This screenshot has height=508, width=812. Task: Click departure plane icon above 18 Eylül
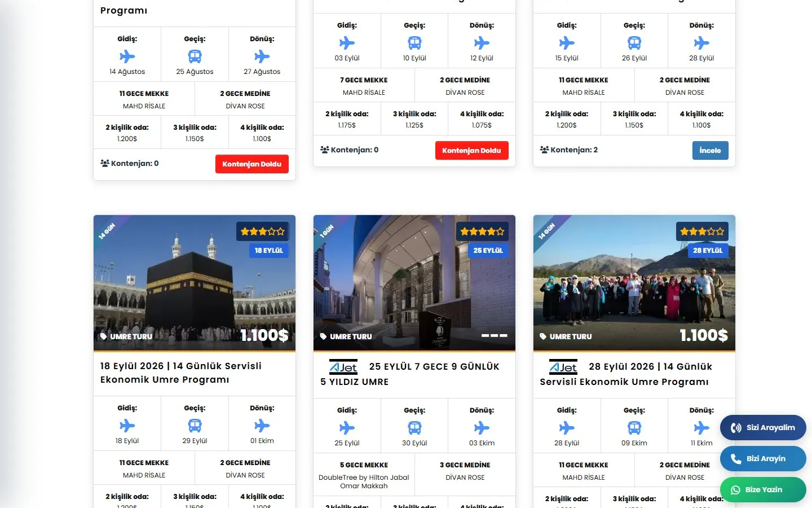[x=127, y=426]
